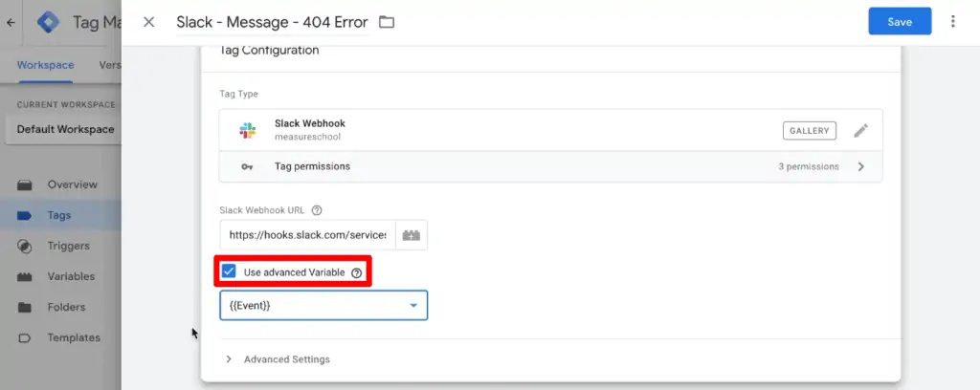Click the pencil icon to edit tag type
980x390 pixels.
coord(860,130)
